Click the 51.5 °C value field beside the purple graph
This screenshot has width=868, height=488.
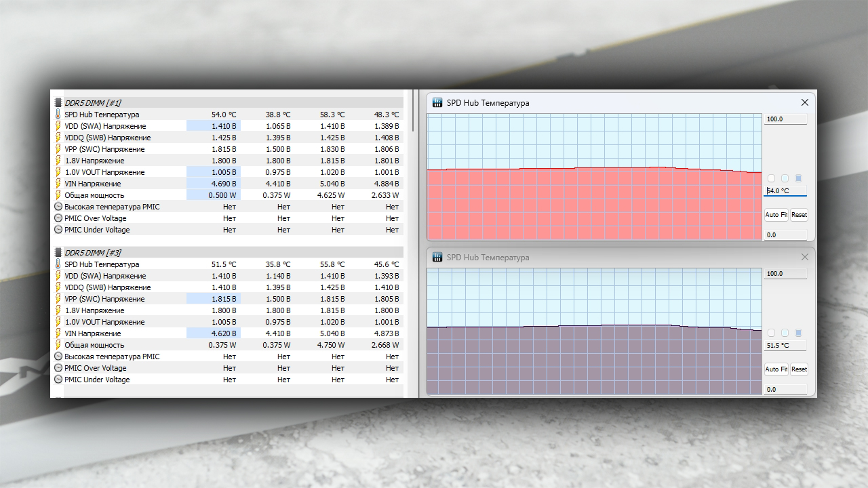(x=785, y=346)
